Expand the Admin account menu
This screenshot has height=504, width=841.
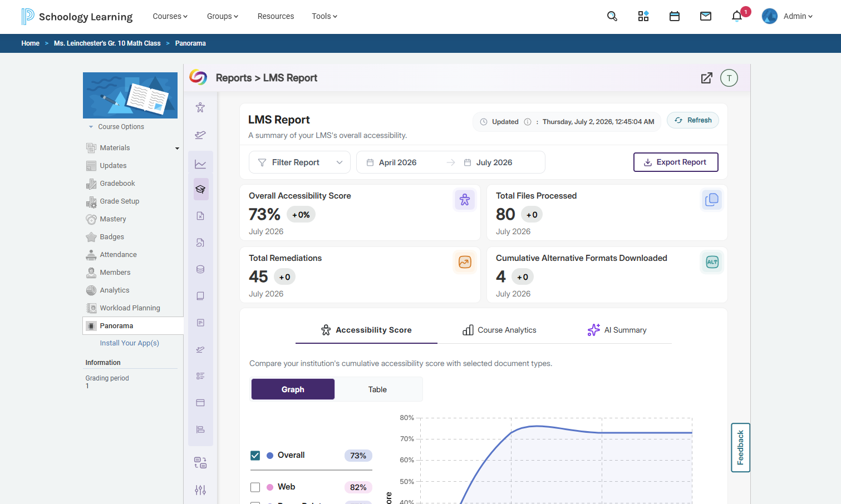click(x=787, y=16)
